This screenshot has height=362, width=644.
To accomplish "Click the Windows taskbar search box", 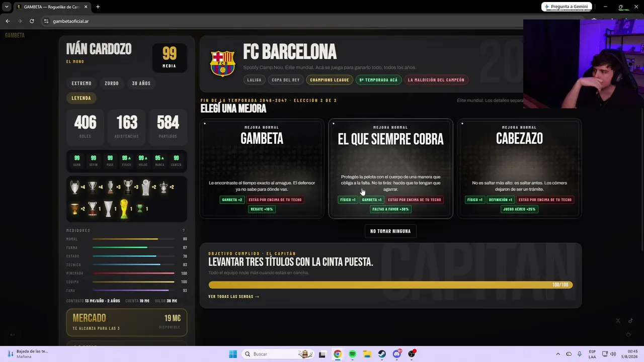I will (277, 354).
